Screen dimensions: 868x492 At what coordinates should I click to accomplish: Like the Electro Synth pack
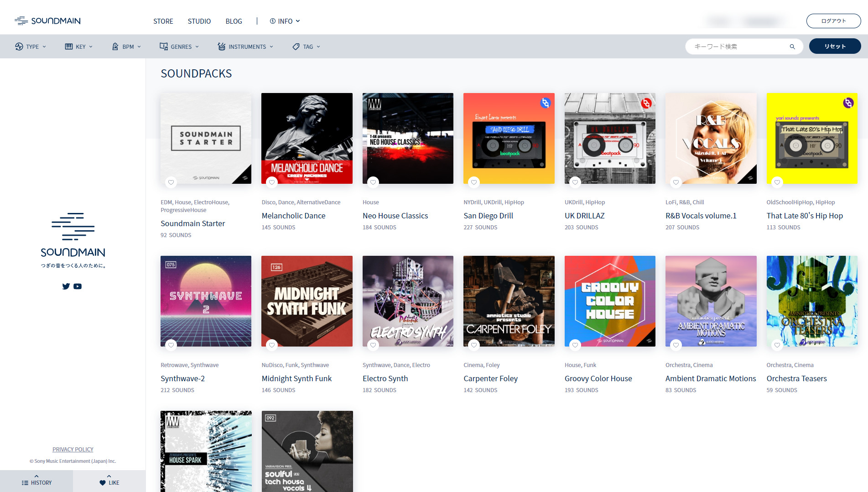[374, 345]
